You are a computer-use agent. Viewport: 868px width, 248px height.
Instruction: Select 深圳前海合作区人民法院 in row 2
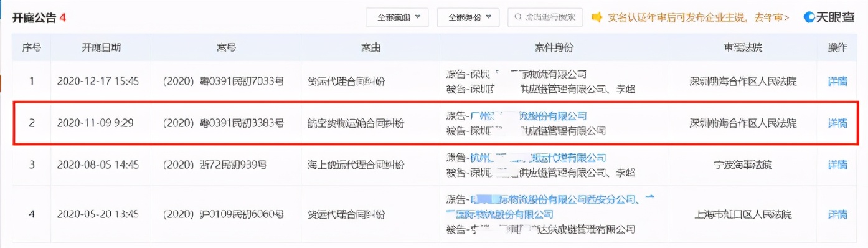pyautogui.click(x=742, y=123)
